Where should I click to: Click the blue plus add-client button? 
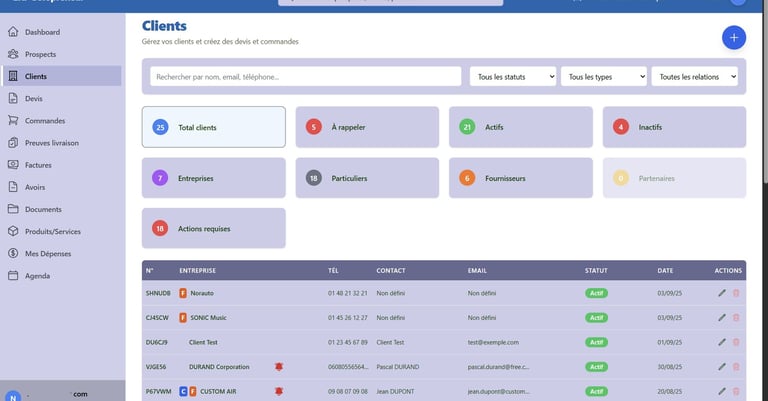pos(734,37)
